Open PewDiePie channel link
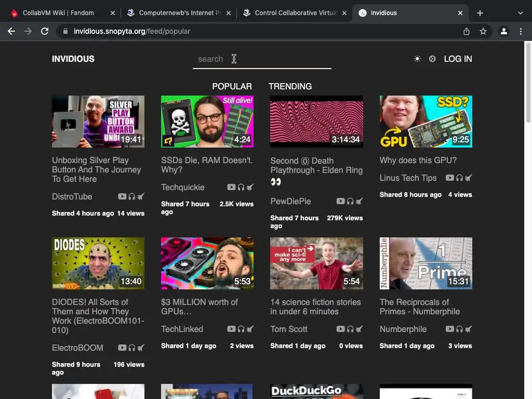The height and width of the screenshot is (399, 532). 290,201
